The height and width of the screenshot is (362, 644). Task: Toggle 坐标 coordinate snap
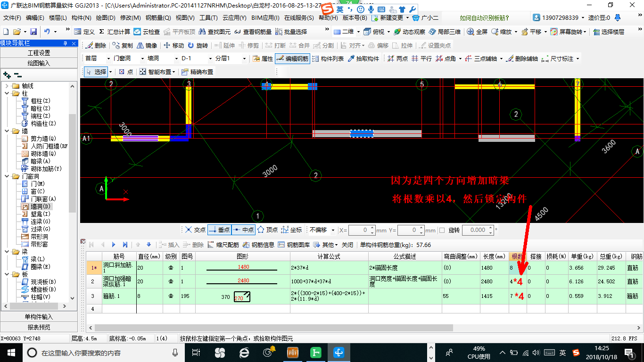pos(291,230)
